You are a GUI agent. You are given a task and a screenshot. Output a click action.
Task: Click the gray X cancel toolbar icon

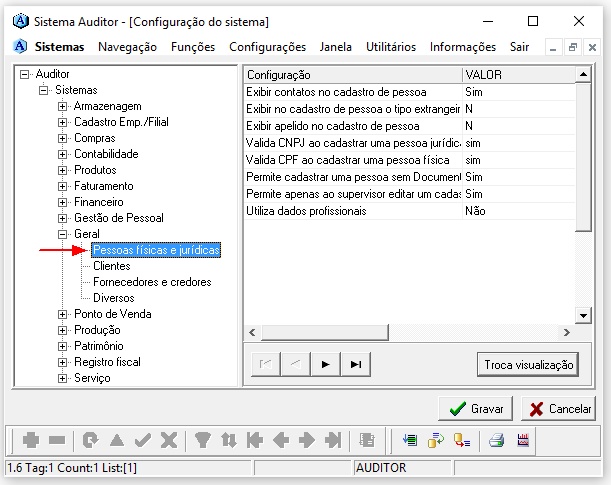169,440
